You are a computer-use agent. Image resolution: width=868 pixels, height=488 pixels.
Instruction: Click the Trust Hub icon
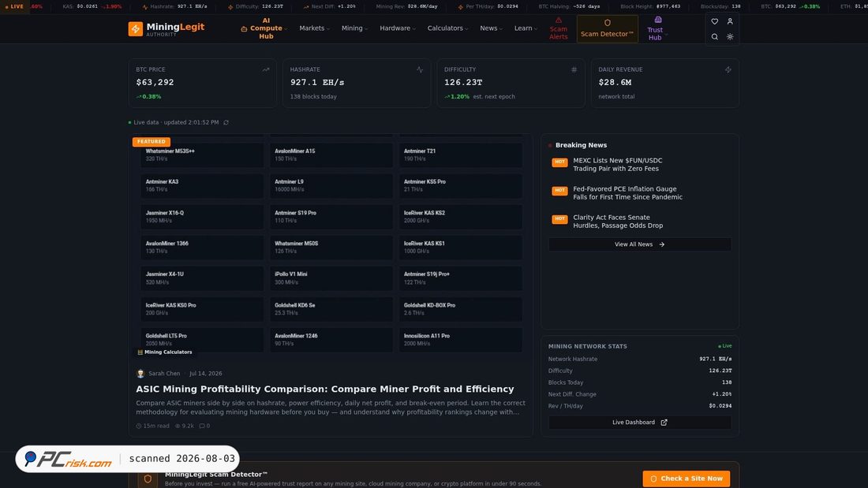pos(658,20)
